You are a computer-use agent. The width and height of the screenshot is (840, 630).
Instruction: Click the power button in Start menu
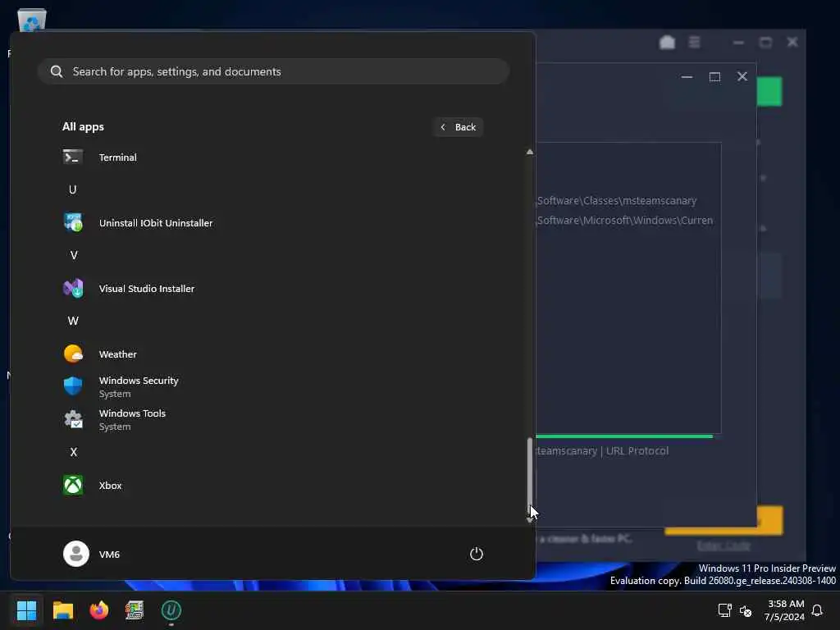click(477, 554)
